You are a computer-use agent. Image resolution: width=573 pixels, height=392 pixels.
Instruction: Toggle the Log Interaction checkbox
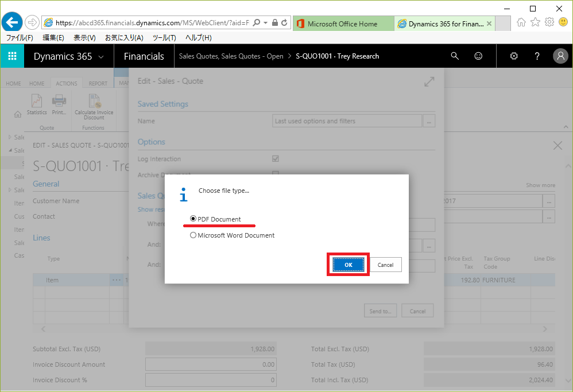click(x=276, y=158)
